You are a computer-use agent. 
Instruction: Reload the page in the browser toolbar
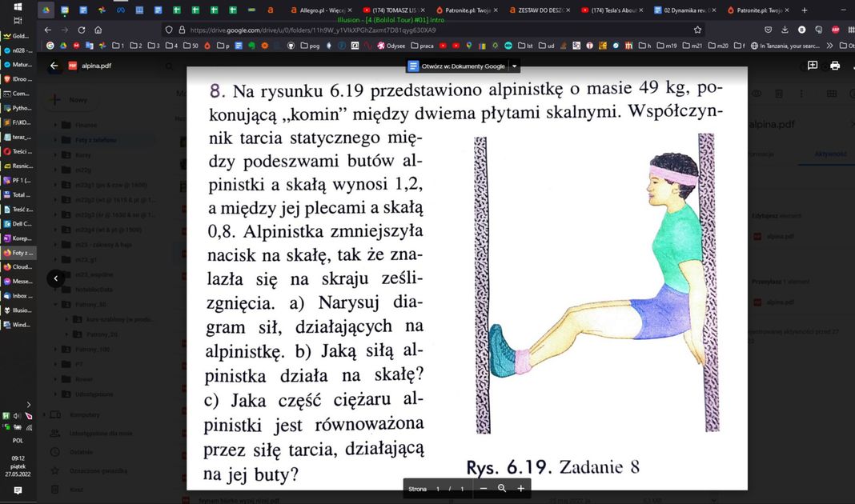coord(81,30)
